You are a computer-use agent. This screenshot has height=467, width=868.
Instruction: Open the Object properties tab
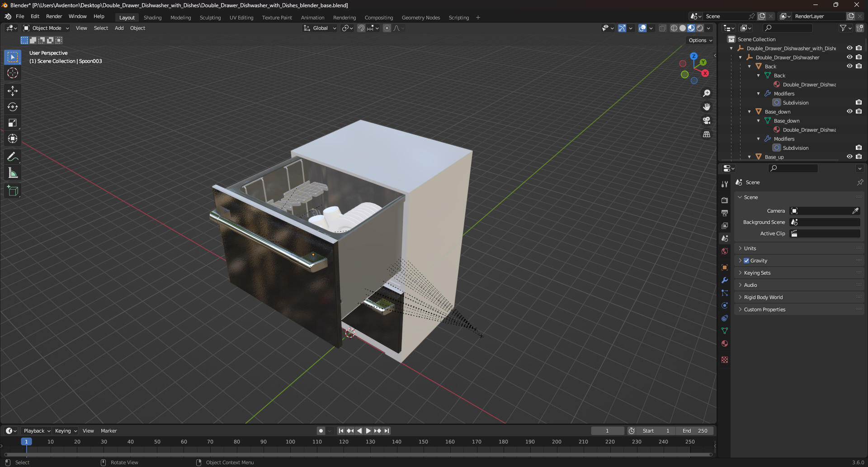(x=725, y=267)
